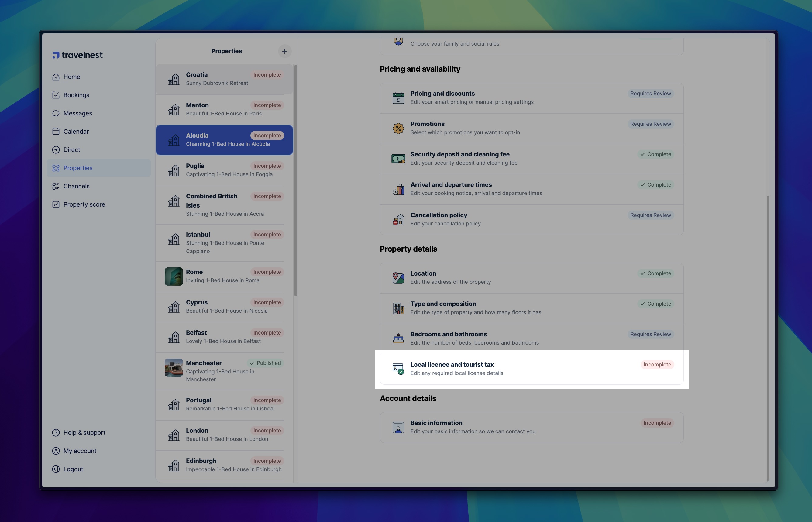
Task: Click the Security deposit cash icon
Action: point(398,159)
